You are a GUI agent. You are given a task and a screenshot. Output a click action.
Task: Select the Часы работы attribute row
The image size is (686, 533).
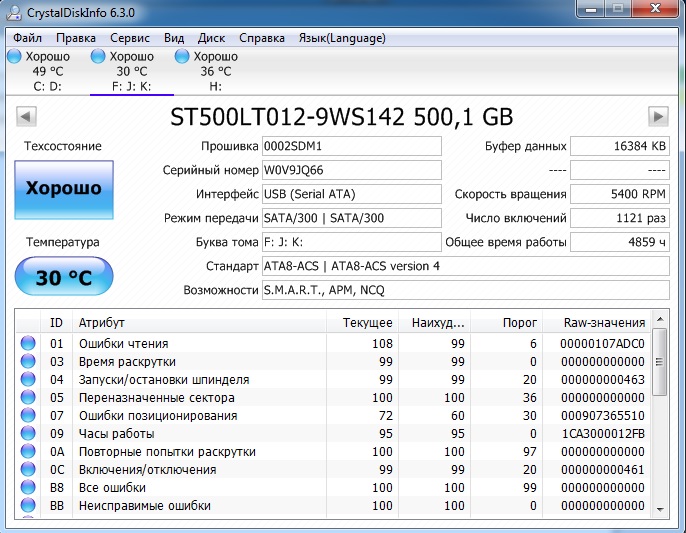333,434
